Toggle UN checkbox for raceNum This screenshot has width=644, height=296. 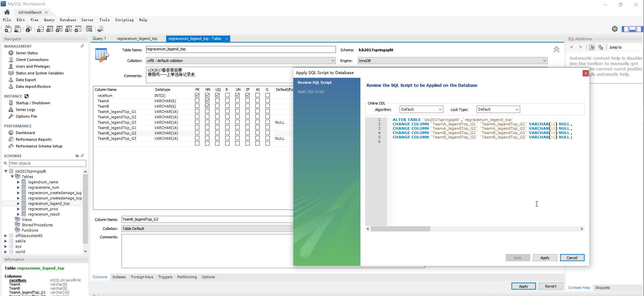(x=237, y=95)
